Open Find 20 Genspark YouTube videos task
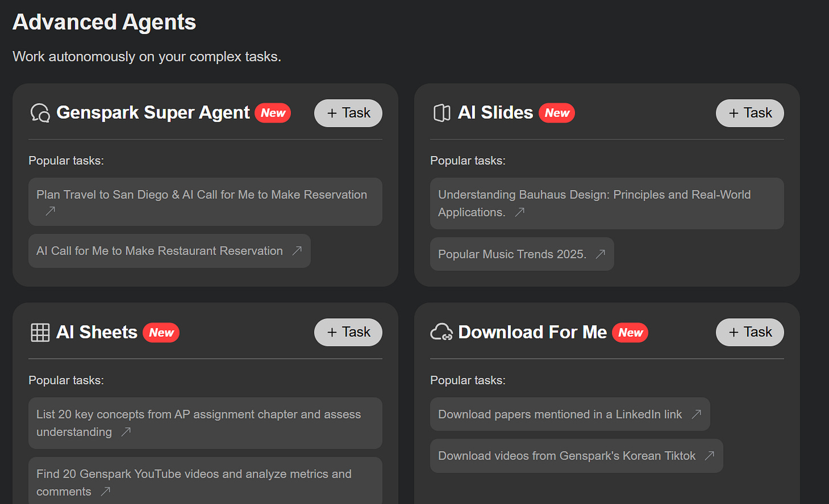 click(206, 481)
